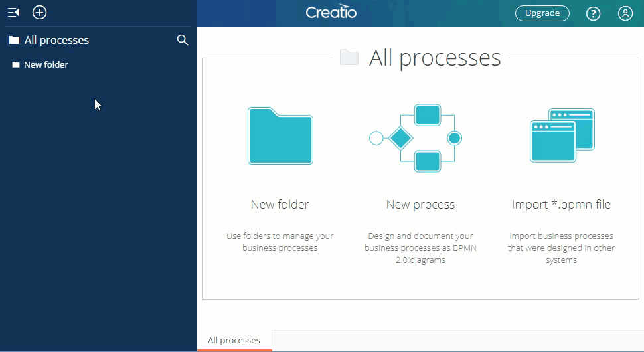
Task: Click the New process title text
Action: pos(420,204)
